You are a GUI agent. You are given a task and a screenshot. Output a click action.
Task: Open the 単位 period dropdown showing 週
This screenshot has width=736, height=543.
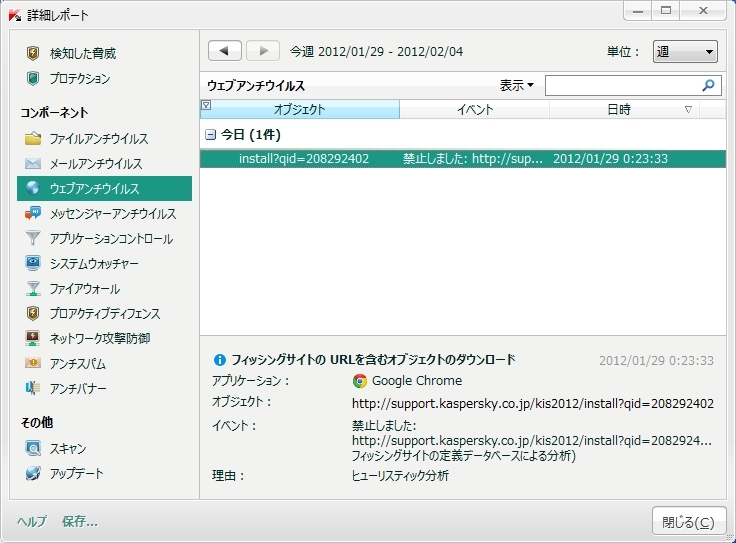click(x=685, y=51)
